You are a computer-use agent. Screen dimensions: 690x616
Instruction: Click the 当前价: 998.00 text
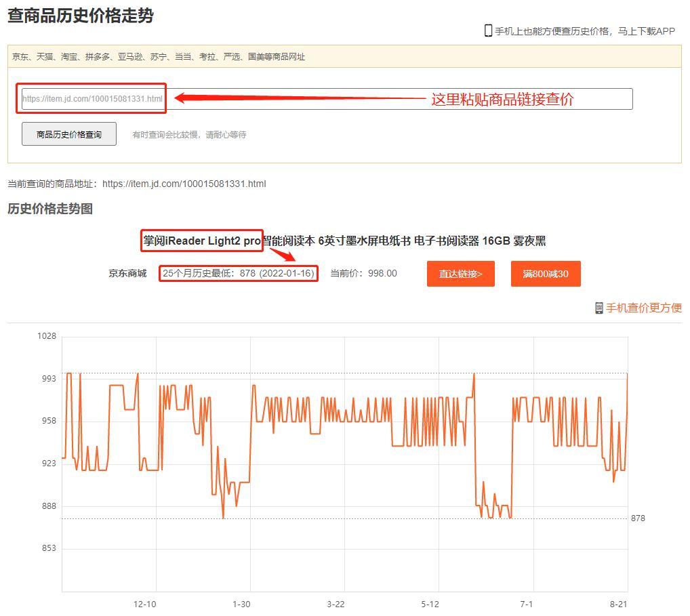click(364, 273)
